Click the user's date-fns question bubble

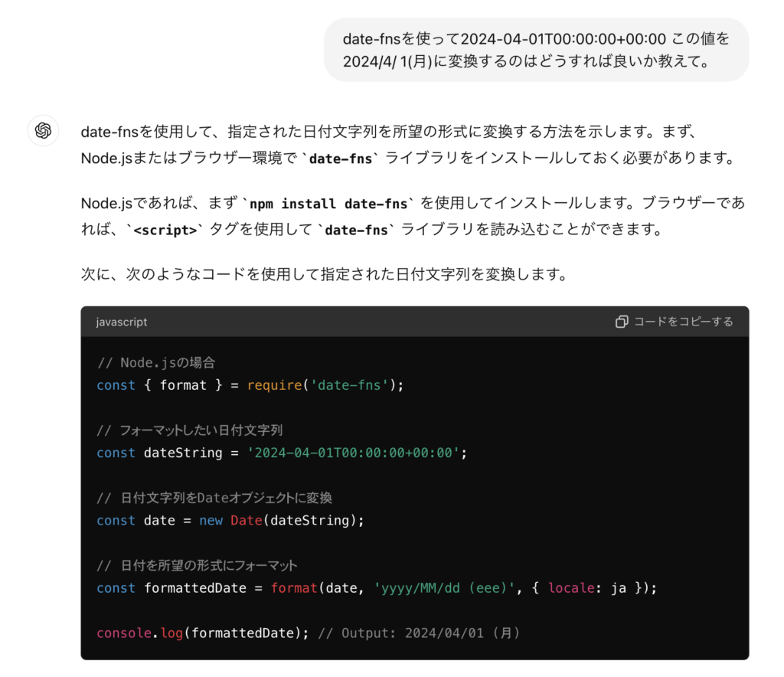tap(536, 50)
